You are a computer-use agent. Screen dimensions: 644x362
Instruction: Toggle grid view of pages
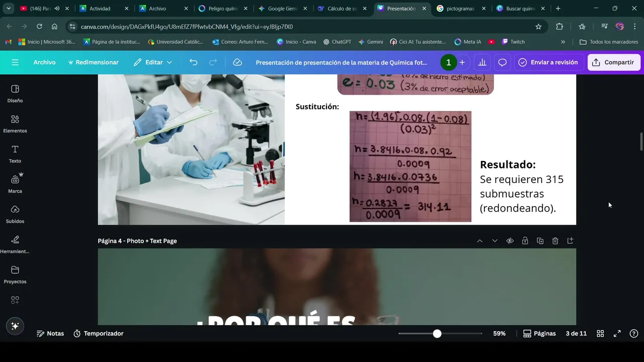[x=600, y=333]
